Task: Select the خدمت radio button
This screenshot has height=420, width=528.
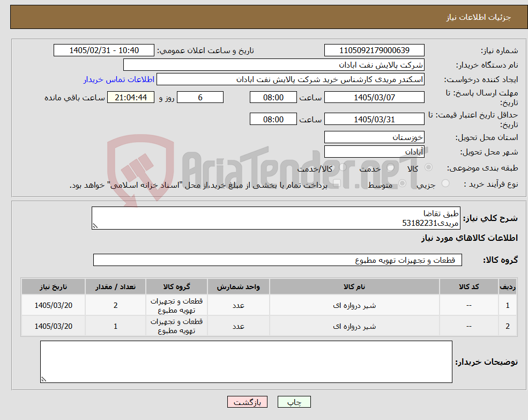Action: [x=391, y=167]
